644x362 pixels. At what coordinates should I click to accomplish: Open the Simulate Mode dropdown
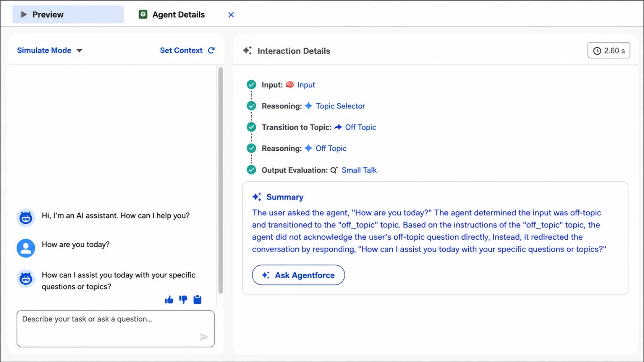click(50, 51)
